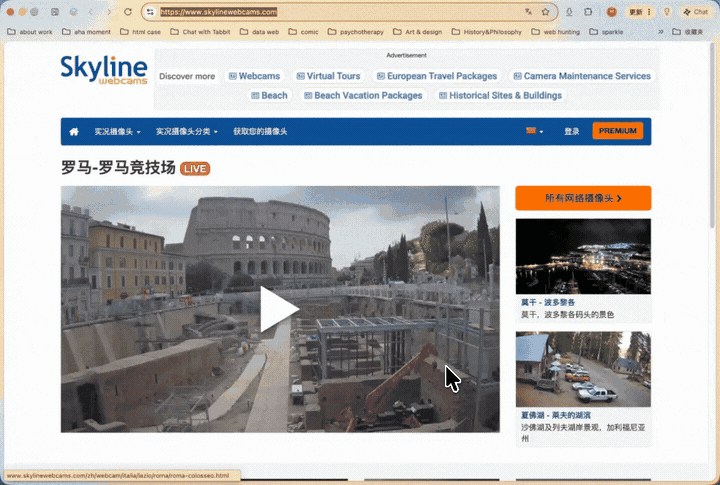This screenshot has height=485, width=720.
Task: Expand the 实况摄像头分类 menu
Action: pos(186,132)
